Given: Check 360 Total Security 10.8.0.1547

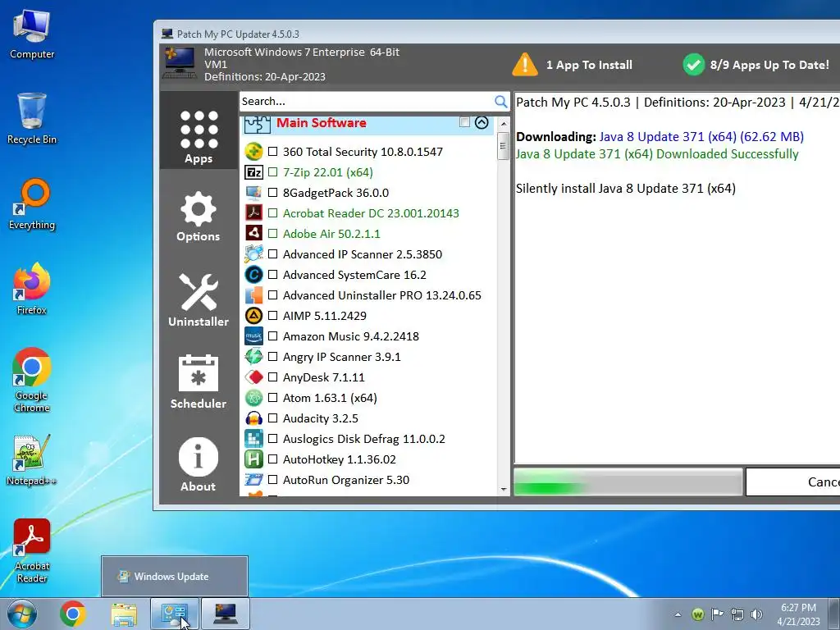Looking at the screenshot, I should 272,152.
